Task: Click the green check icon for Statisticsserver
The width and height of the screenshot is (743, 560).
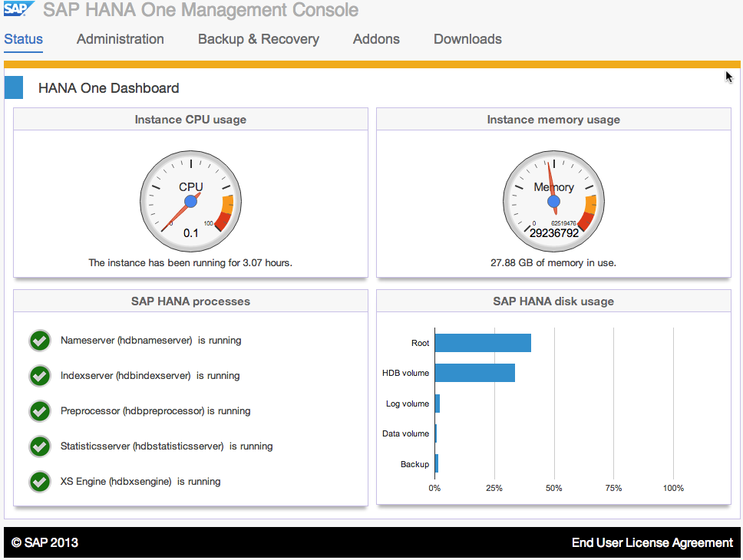Action: 40,446
